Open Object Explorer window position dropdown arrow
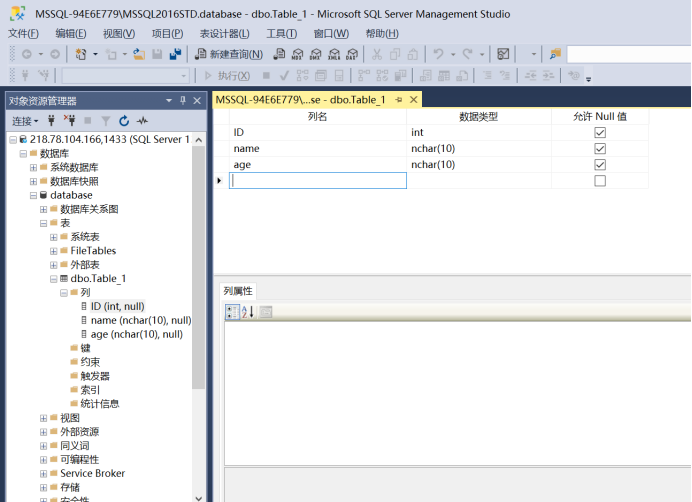This screenshot has height=502, width=692. point(169,101)
